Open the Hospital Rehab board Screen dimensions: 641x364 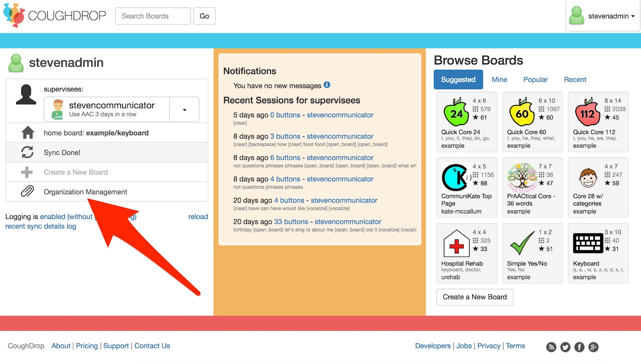(x=467, y=253)
